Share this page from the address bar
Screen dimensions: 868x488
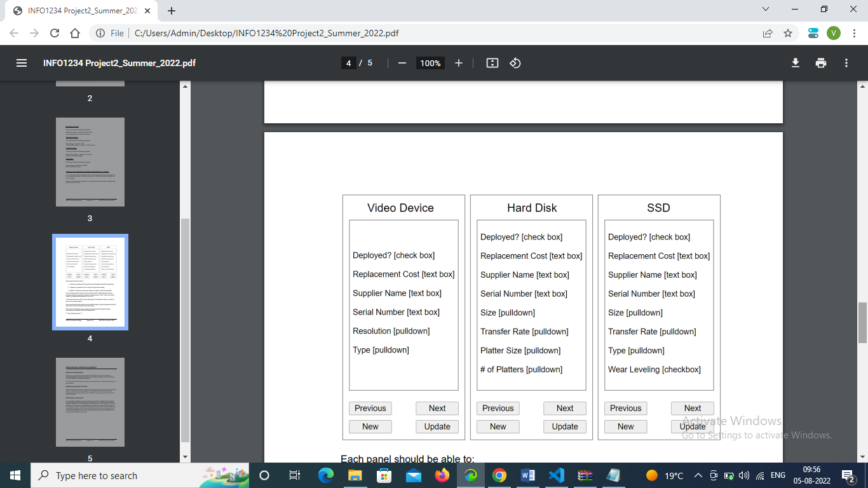pos(768,33)
